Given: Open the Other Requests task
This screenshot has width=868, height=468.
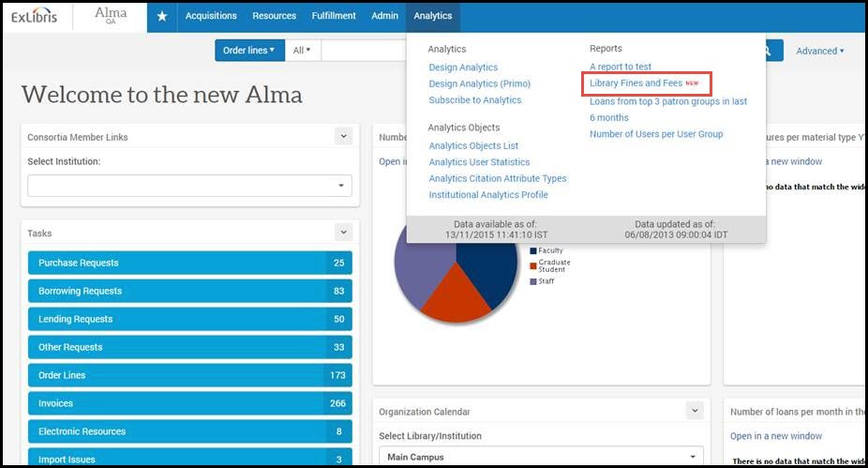Looking at the screenshot, I should (190, 347).
